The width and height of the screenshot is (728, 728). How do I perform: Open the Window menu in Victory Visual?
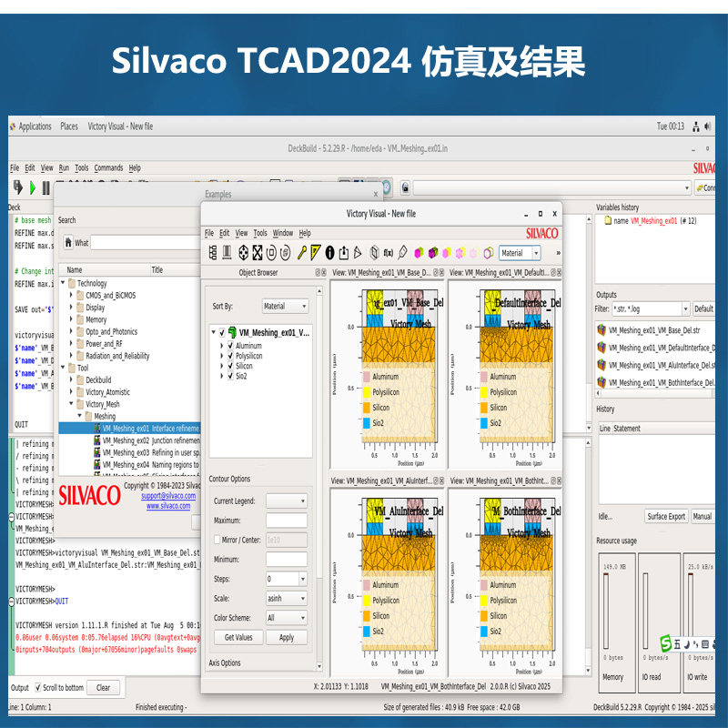coord(283,233)
